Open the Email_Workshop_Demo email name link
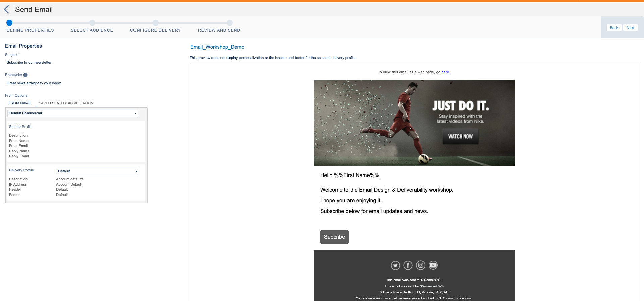 click(x=217, y=47)
